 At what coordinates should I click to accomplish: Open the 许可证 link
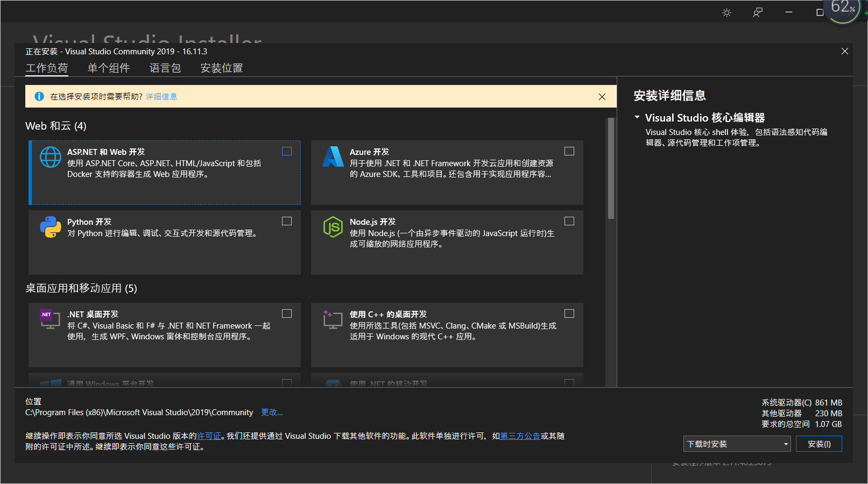click(209, 436)
